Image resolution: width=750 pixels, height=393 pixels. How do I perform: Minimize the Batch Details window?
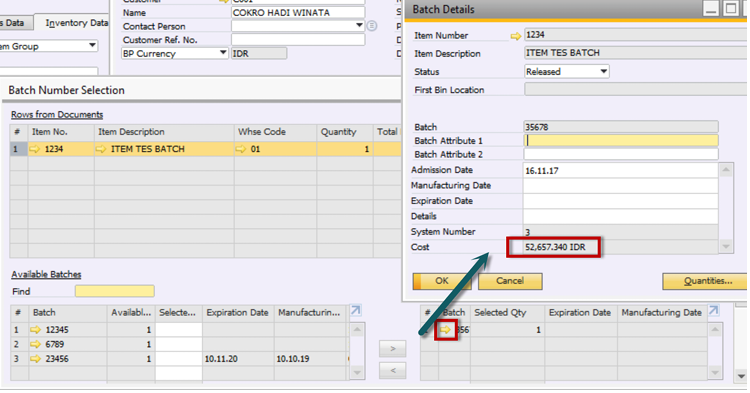(711, 8)
